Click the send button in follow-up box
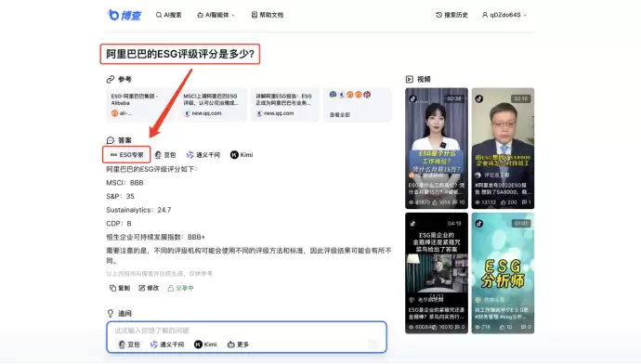This screenshot has width=641, height=364. (373, 344)
